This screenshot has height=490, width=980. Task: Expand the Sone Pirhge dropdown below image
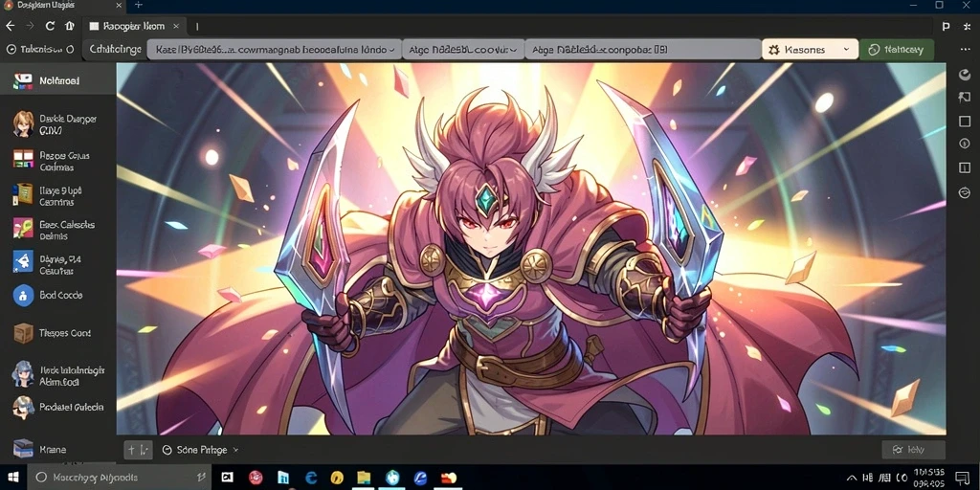click(x=200, y=450)
